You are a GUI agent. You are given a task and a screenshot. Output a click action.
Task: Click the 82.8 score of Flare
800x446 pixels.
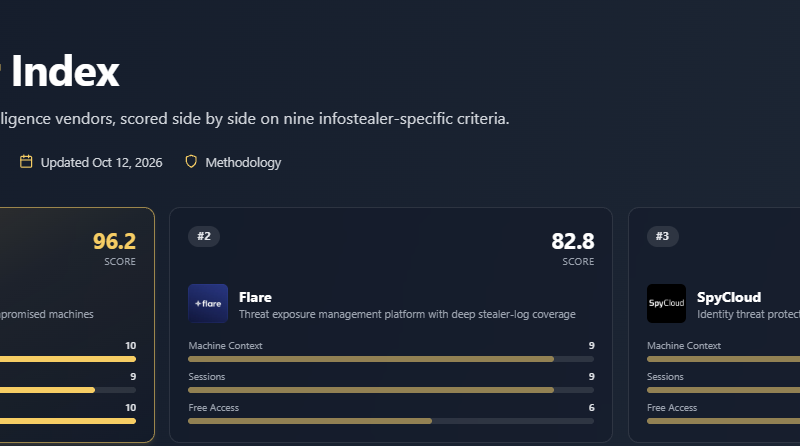tap(572, 241)
